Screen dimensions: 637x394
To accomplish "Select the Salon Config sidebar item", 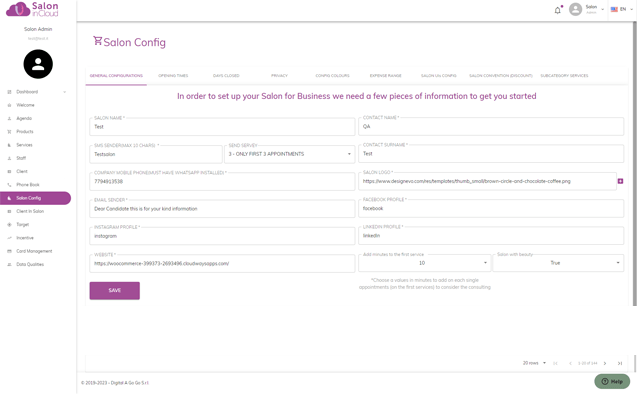I will point(35,198).
